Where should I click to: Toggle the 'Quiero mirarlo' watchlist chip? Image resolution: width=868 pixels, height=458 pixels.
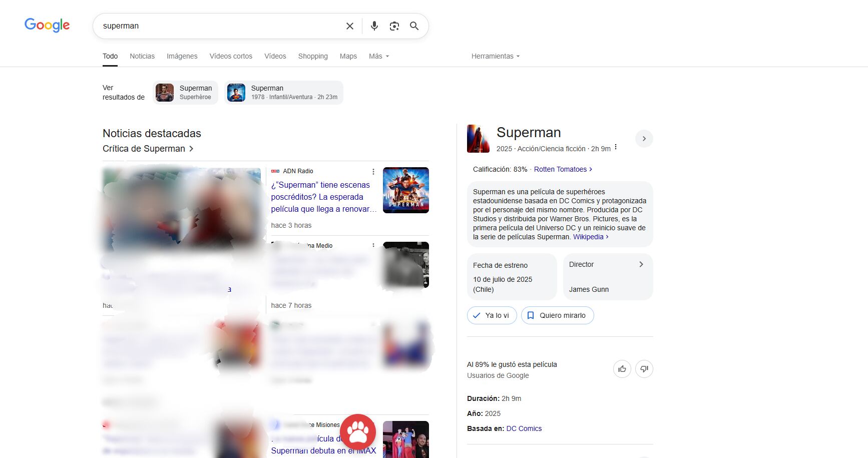557,315
